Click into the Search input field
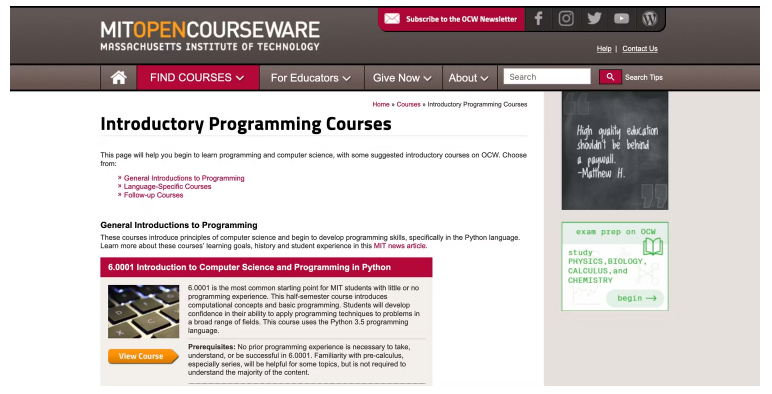 point(547,77)
